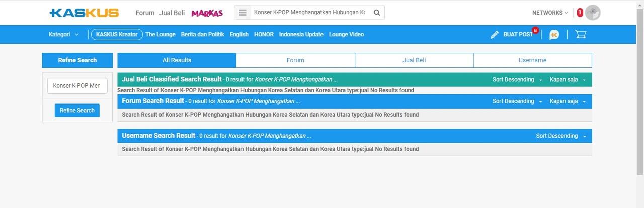The image size is (644, 208).
Task: Expand the Kategori dropdown
Action: tap(64, 34)
